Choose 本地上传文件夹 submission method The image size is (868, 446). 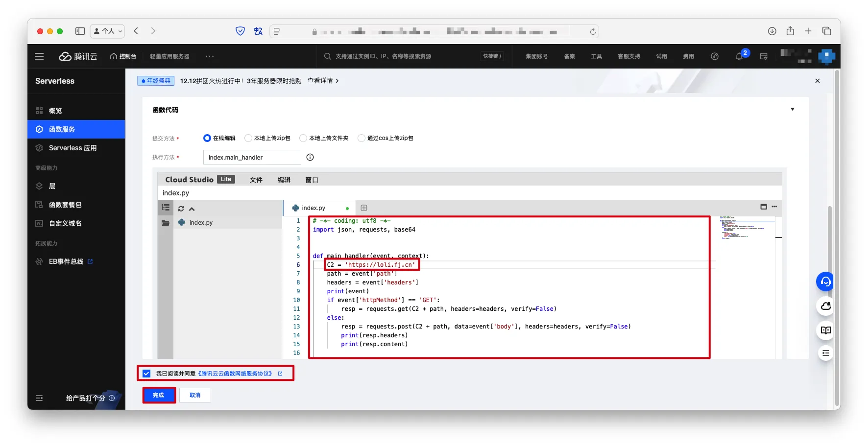point(303,138)
